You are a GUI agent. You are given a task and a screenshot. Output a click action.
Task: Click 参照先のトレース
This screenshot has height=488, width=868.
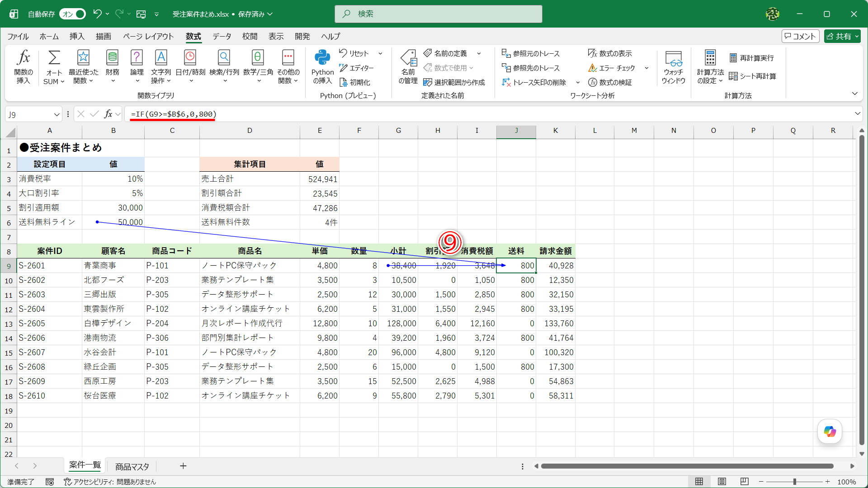(531, 68)
